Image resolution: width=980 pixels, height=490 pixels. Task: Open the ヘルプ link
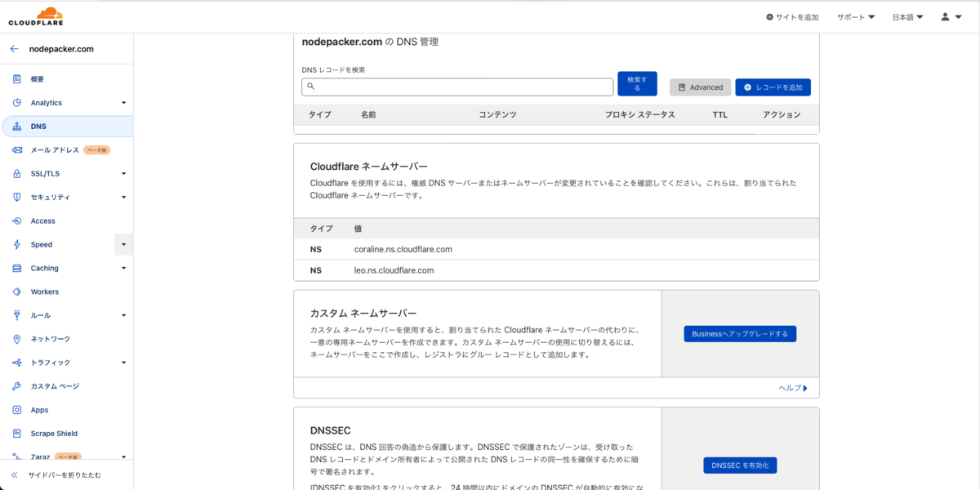pyautogui.click(x=793, y=389)
